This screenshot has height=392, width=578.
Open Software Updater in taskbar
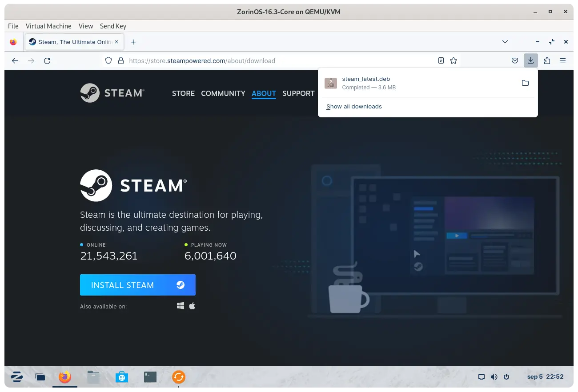[x=178, y=377]
